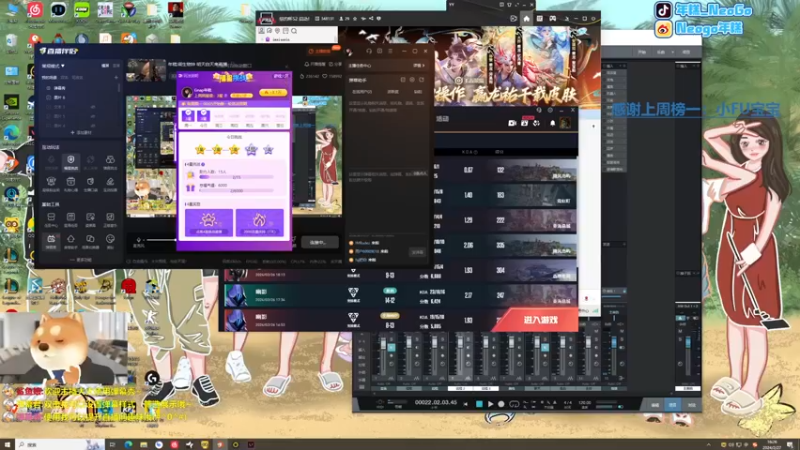Open the notification bell in game client
This screenshot has height=450, width=800.
coord(552,123)
